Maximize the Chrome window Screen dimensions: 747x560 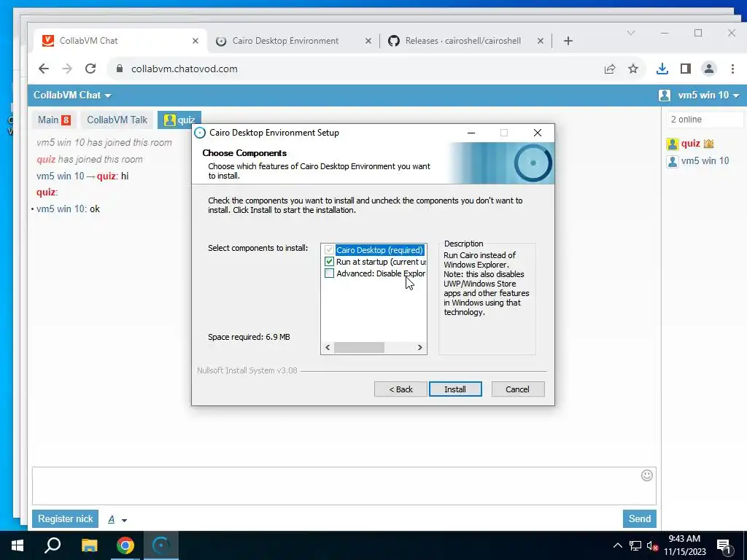point(698,33)
